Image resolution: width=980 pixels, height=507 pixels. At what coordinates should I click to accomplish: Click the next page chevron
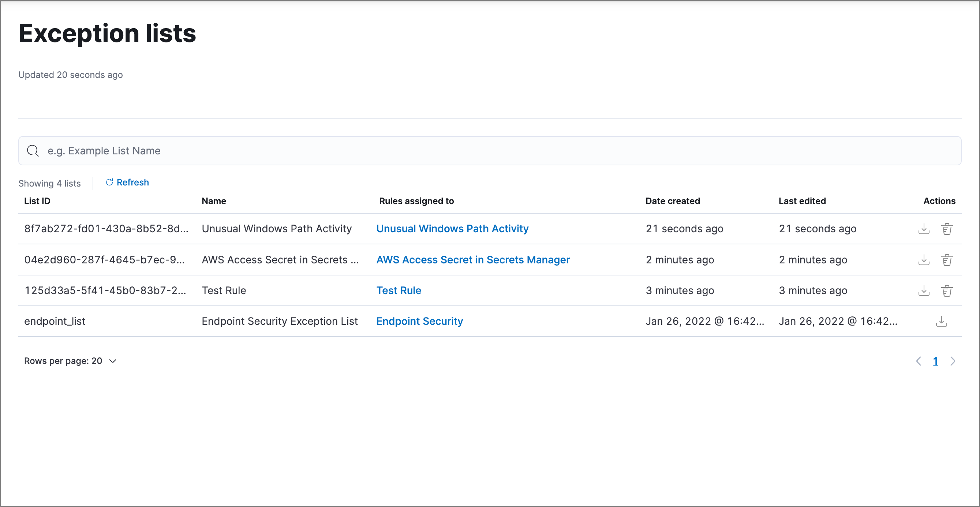[953, 361]
